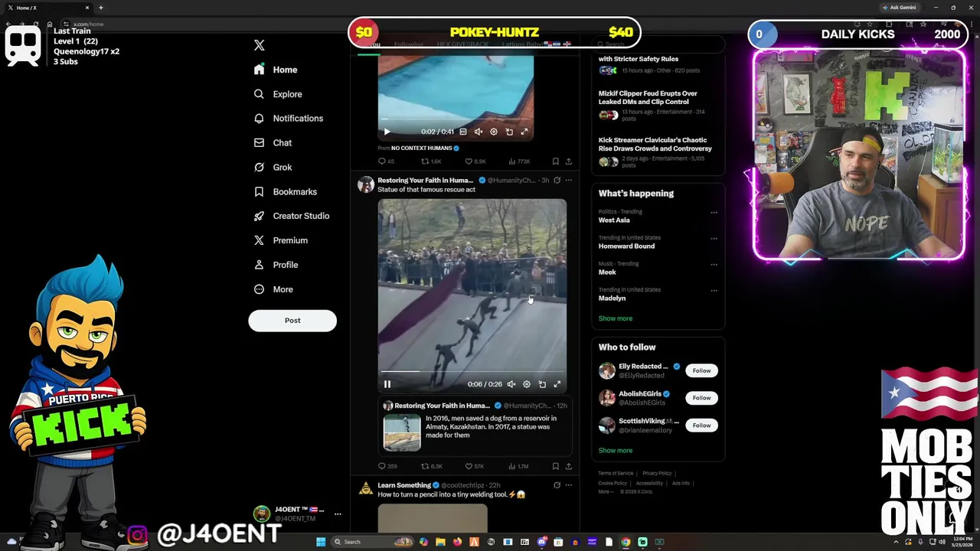980x551 pixels.
Task: Toggle mute on the statue rescue video
Action: 511,384
